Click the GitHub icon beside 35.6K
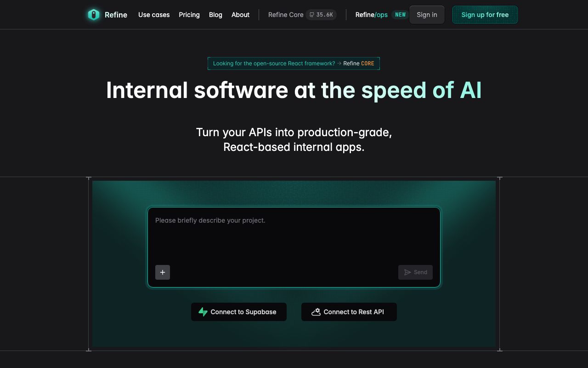 312,15
